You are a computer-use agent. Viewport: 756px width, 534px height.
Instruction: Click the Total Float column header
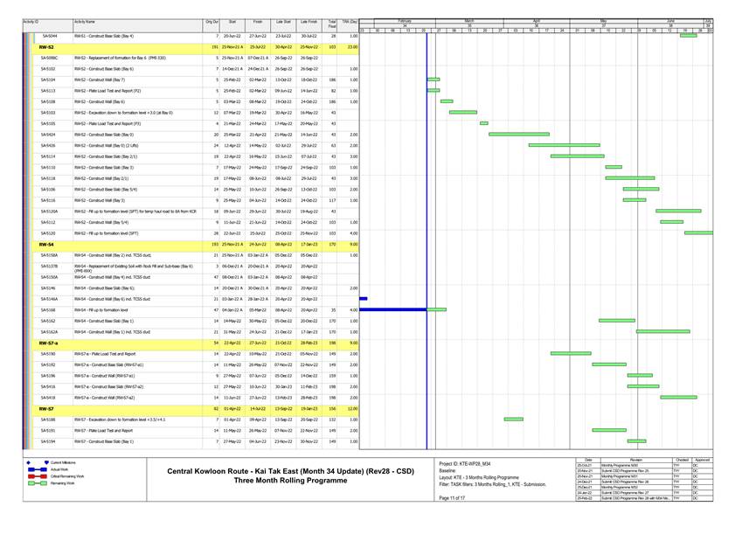tap(332, 24)
